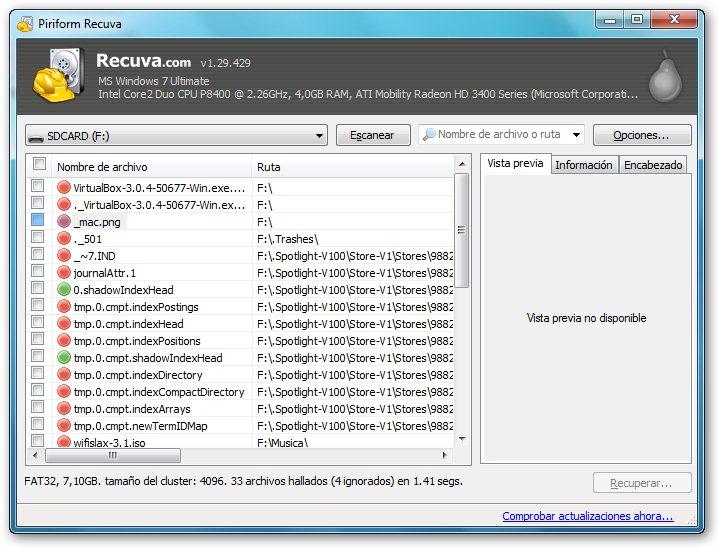Select the tmp.0.cmpt.indexCompactDirectory file name
This screenshot has height=548, width=719.
pyautogui.click(x=159, y=392)
